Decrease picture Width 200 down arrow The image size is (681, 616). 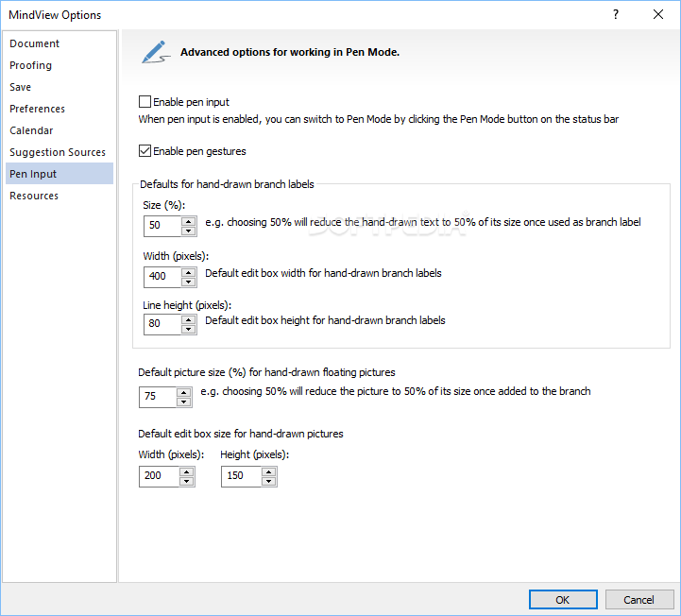pyautogui.click(x=187, y=481)
